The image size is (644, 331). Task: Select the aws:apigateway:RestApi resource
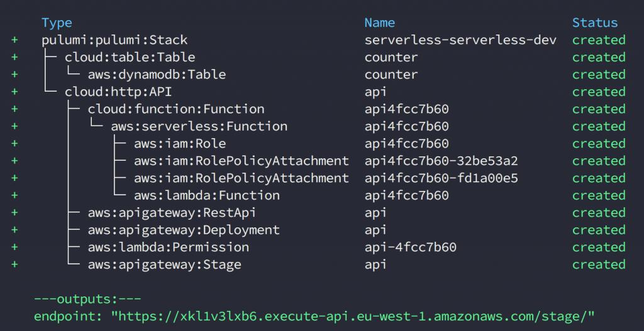click(172, 213)
